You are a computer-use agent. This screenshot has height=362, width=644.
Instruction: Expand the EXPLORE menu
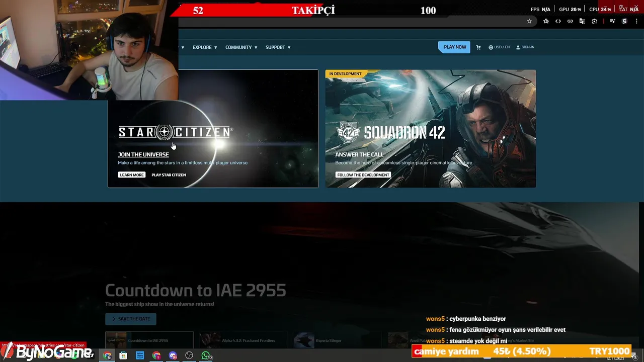click(205, 47)
